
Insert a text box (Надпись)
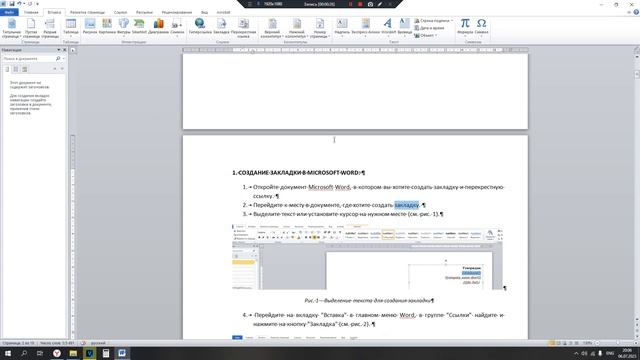(342, 27)
